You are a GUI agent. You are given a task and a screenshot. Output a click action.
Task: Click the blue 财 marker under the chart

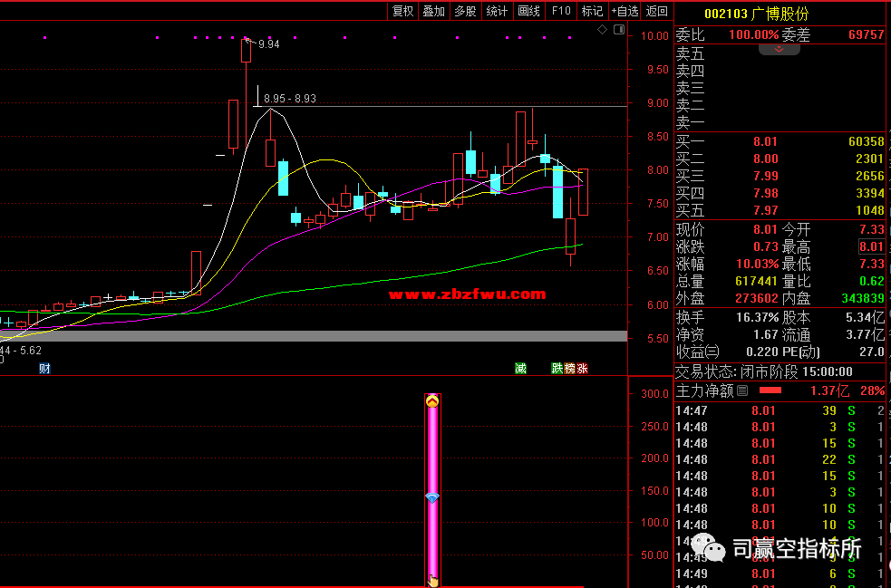pyautogui.click(x=44, y=368)
